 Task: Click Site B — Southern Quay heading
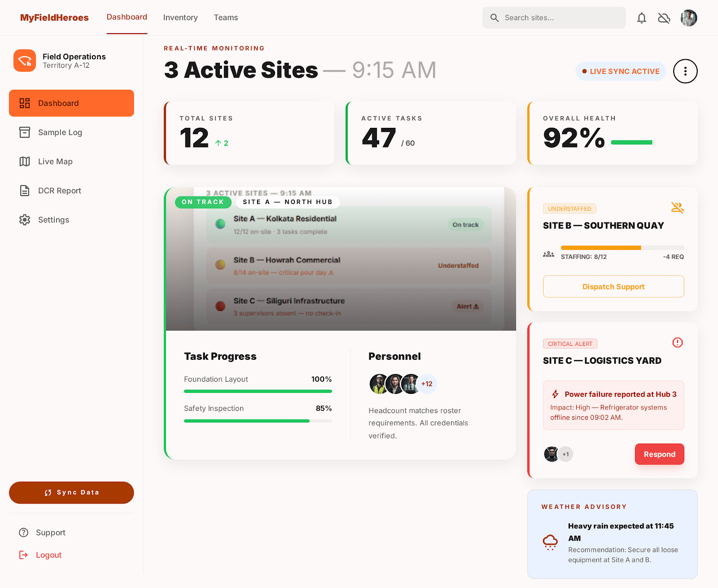pyautogui.click(x=604, y=226)
